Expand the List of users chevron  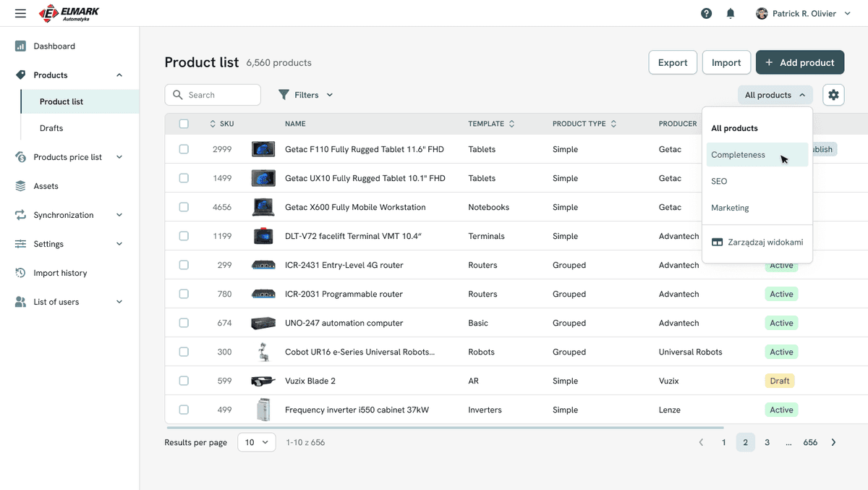point(119,302)
